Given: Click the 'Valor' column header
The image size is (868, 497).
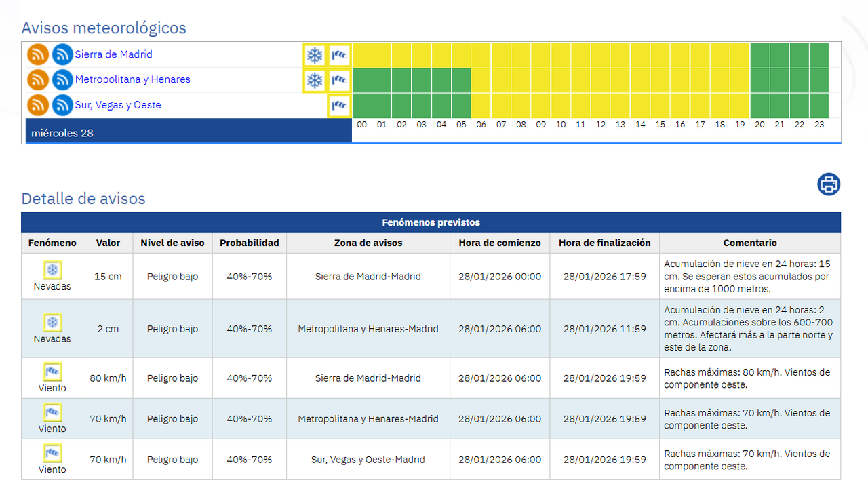Looking at the screenshot, I should [x=108, y=243].
